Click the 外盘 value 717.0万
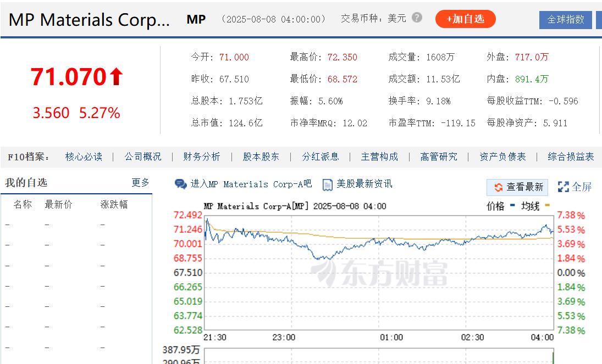This screenshot has width=602, height=364. pyautogui.click(x=532, y=57)
